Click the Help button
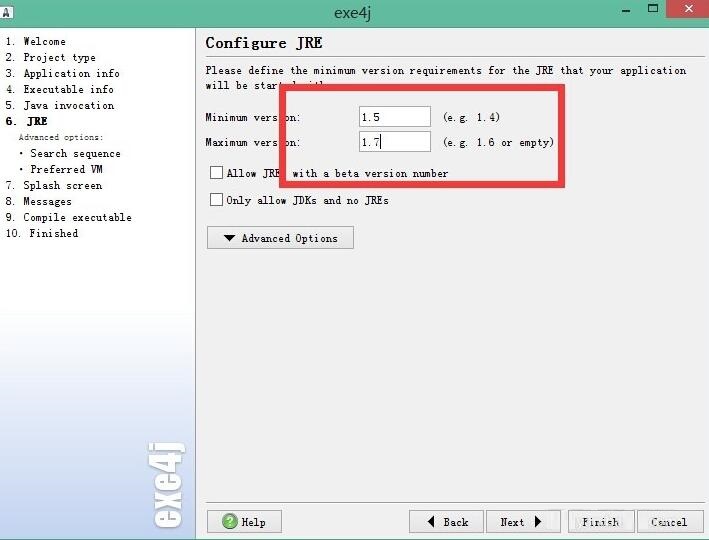Image resolution: width=709 pixels, height=540 pixels. pyautogui.click(x=244, y=521)
